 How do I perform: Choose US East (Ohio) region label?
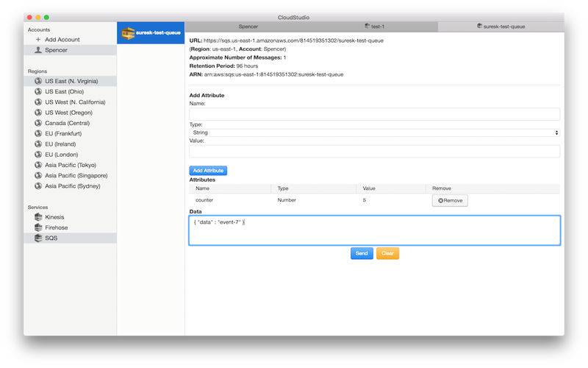click(65, 91)
